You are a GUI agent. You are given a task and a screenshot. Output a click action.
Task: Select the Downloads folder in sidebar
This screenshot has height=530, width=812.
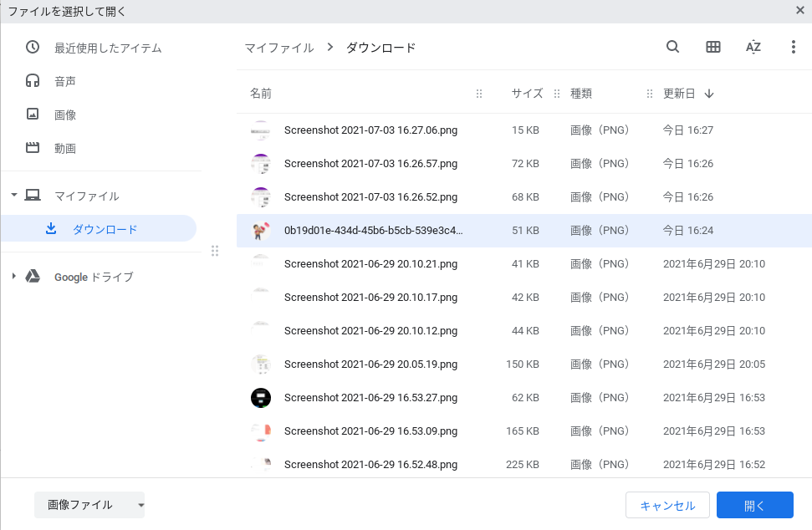[105, 229]
